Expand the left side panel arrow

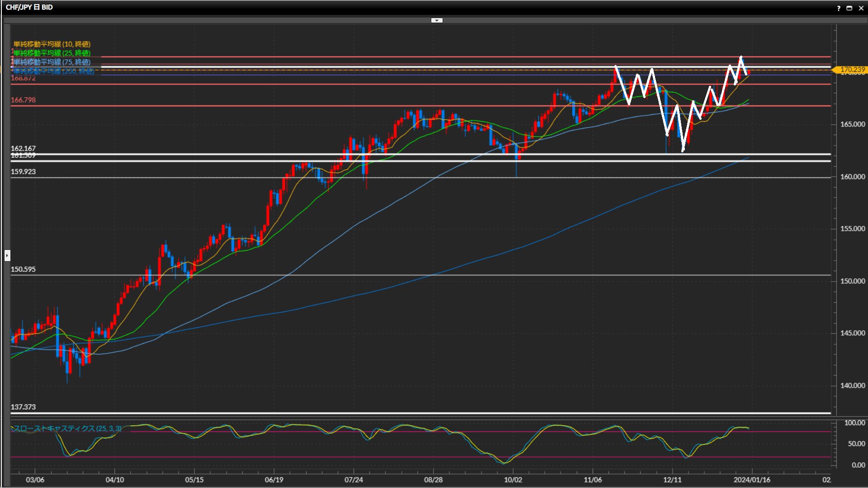(x=7, y=255)
